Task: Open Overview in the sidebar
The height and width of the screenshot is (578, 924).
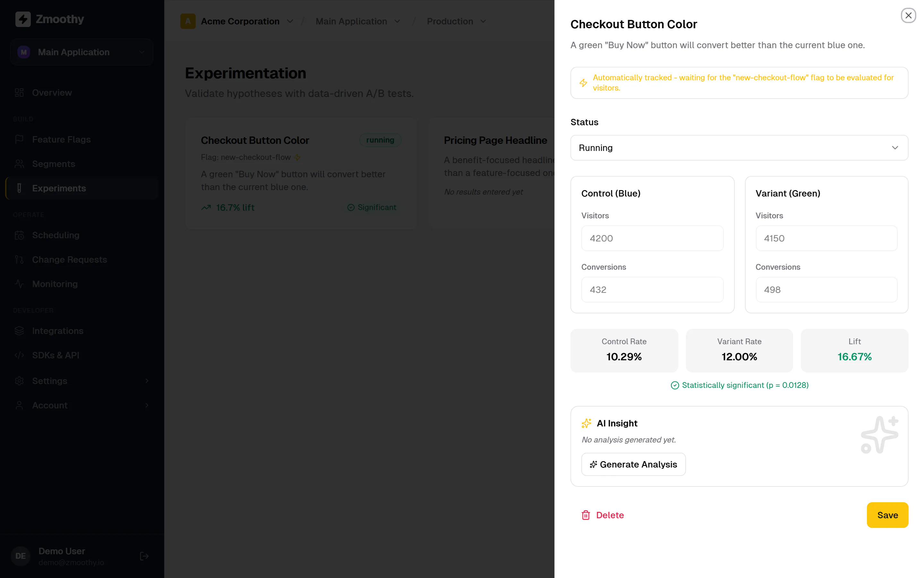Action: 82,92
